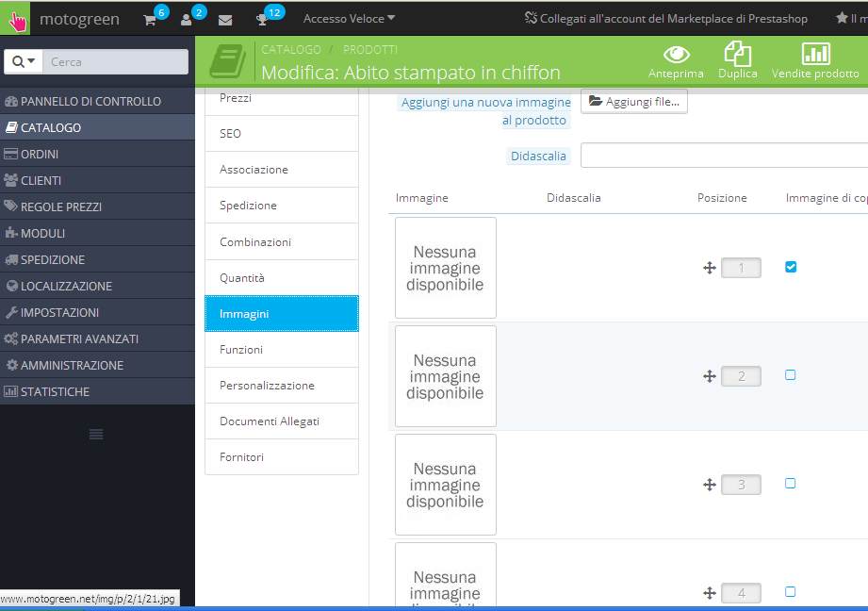Switch to the Quantità product tab
Image resolution: width=868 pixels, height=611 pixels.
[282, 278]
